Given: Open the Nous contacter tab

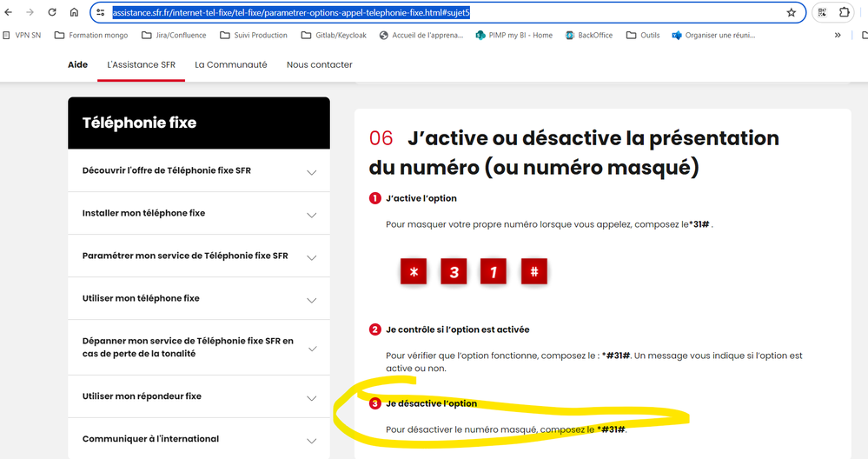Looking at the screenshot, I should (320, 65).
